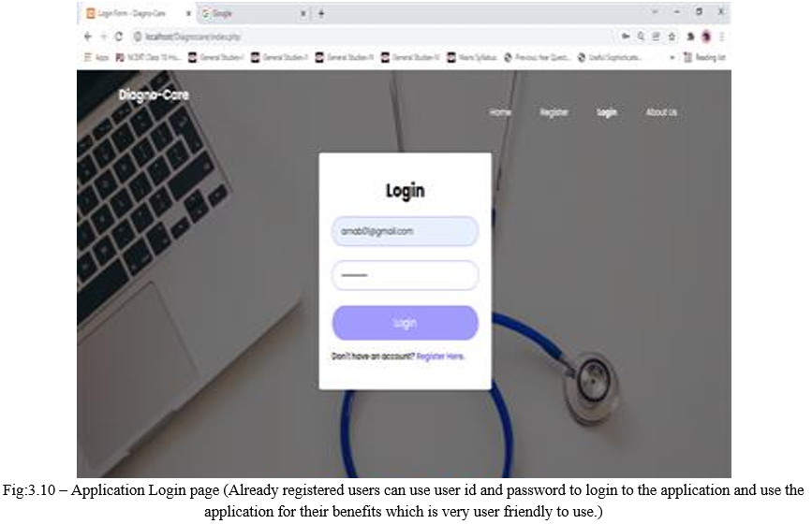Open the Reading list
The width and height of the screenshot is (812, 524).
[x=704, y=57]
